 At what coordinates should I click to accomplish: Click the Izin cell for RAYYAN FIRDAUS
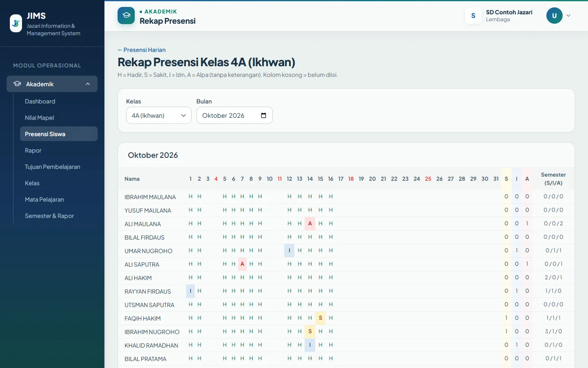tap(190, 291)
